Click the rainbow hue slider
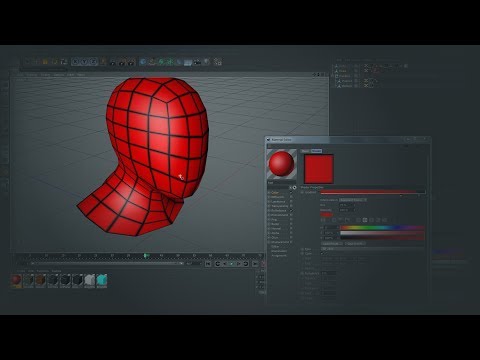 [x=382, y=228]
